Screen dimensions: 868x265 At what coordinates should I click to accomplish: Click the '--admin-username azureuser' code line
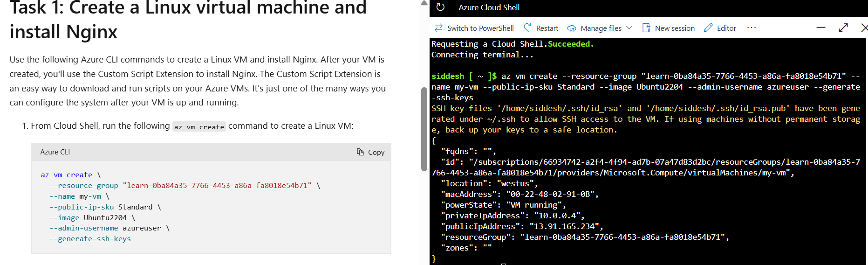tap(109, 228)
